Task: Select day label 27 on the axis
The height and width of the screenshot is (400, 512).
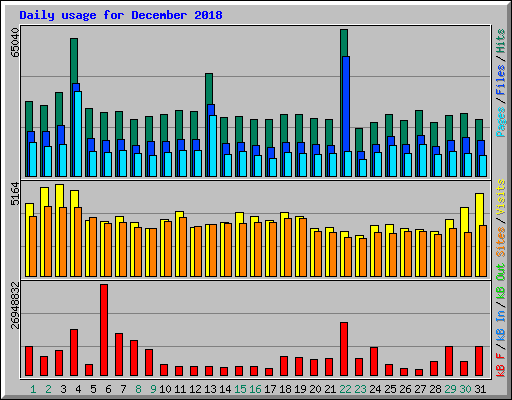Action: coord(420,389)
